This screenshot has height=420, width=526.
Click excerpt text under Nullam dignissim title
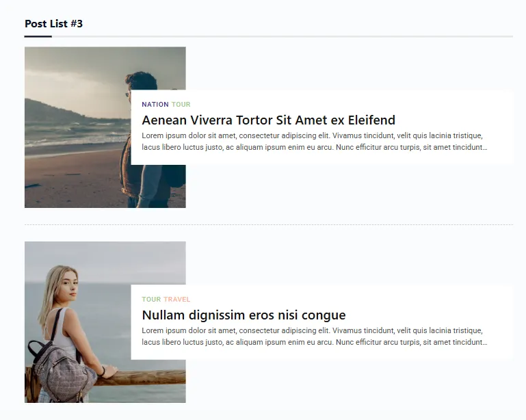[x=315, y=336]
